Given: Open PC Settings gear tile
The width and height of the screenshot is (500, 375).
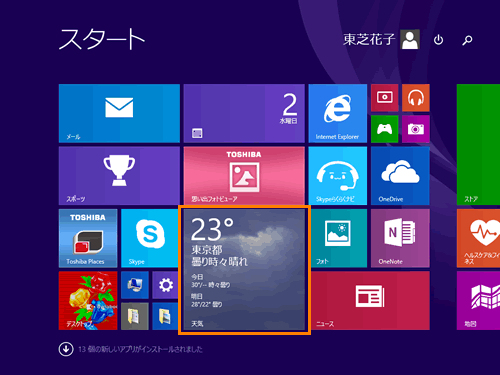Looking at the screenshot, I should pos(165,285).
